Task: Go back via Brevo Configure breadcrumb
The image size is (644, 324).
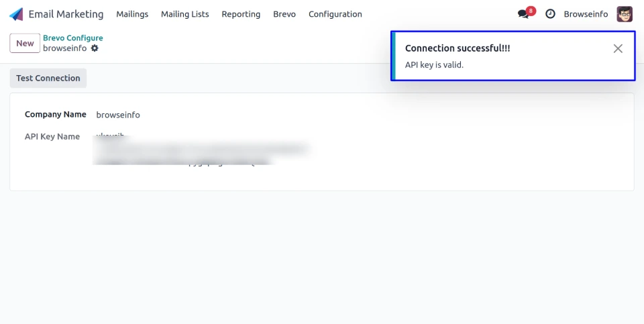Action: pyautogui.click(x=73, y=38)
